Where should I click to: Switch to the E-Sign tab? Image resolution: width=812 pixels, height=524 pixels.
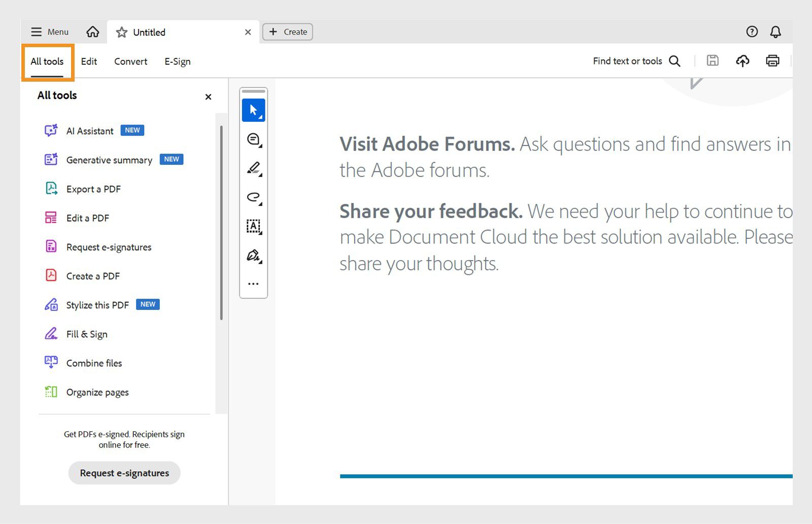[177, 61]
